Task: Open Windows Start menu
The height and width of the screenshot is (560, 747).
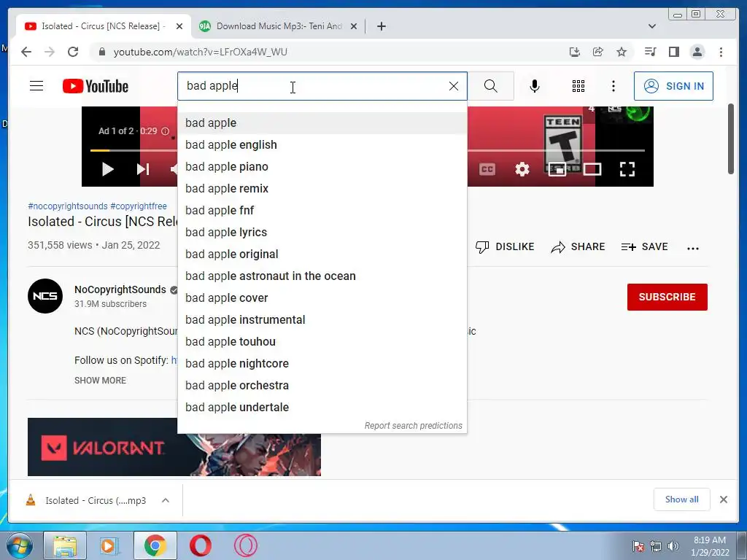Action: pos(18,545)
